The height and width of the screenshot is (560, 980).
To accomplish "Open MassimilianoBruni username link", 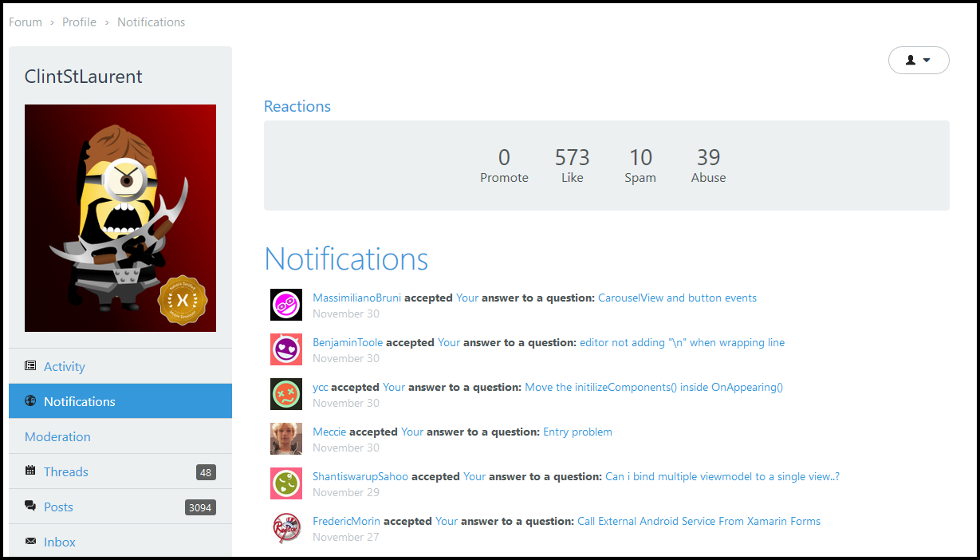I will [357, 298].
